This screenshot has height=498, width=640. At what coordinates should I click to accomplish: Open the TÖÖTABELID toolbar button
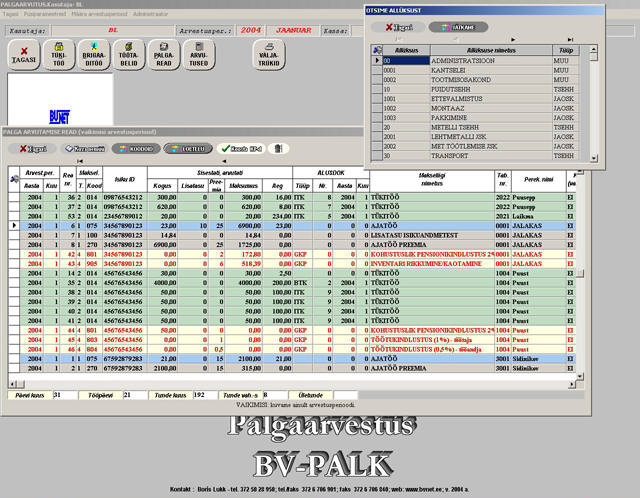click(x=129, y=55)
